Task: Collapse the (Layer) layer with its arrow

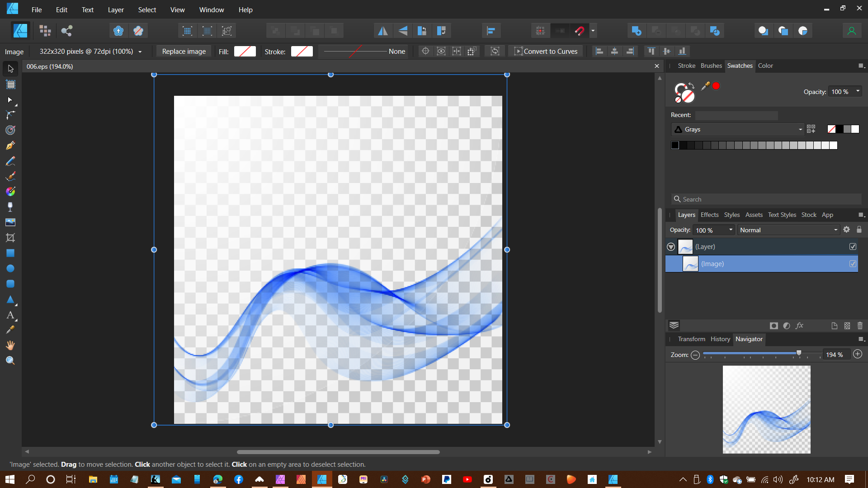Action: pyautogui.click(x=672, y=247)
